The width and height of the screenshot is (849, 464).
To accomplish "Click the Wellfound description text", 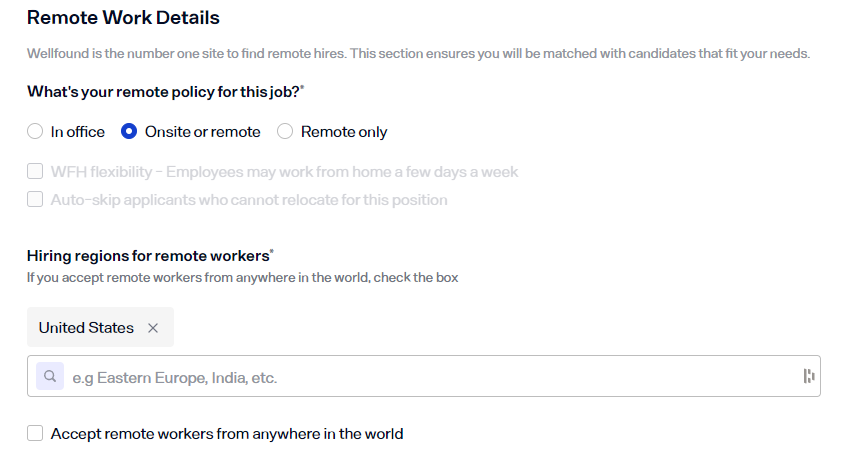I will (x=418, y=53).
